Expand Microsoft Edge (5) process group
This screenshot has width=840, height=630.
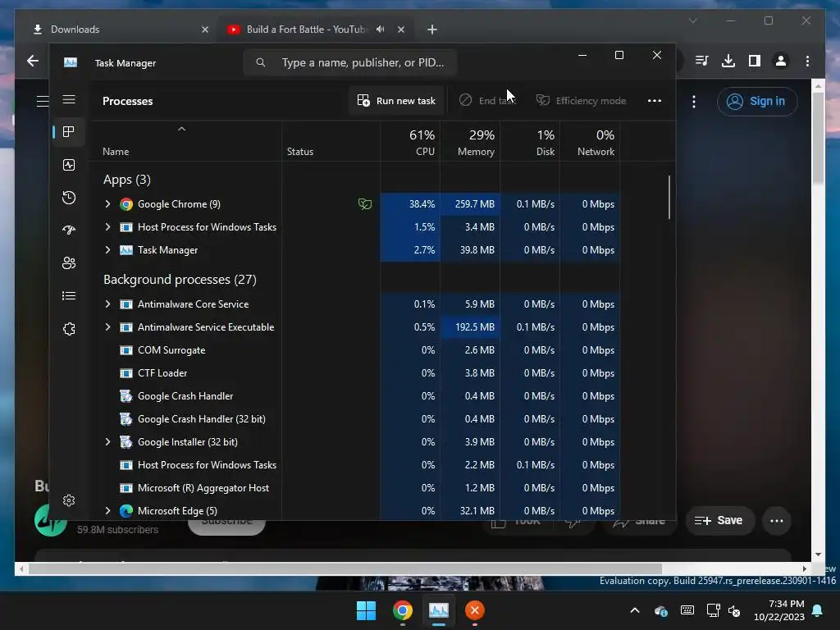tap(107, 511)
